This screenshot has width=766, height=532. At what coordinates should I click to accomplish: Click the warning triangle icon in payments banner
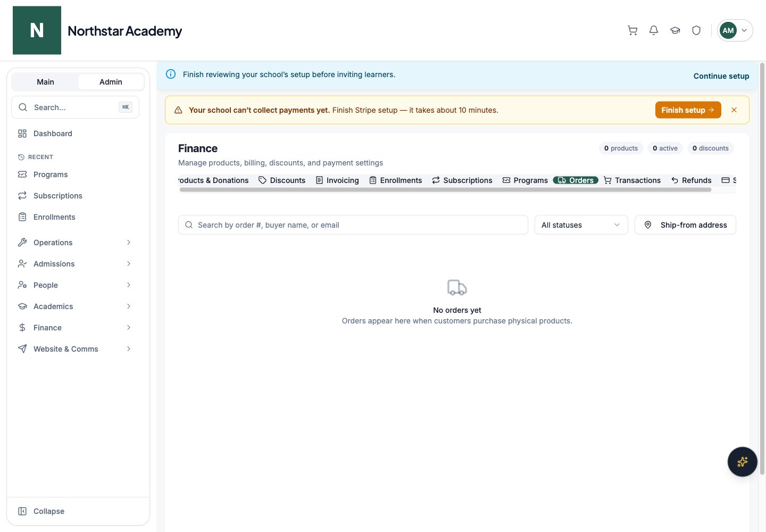click(x=178, y=110)
